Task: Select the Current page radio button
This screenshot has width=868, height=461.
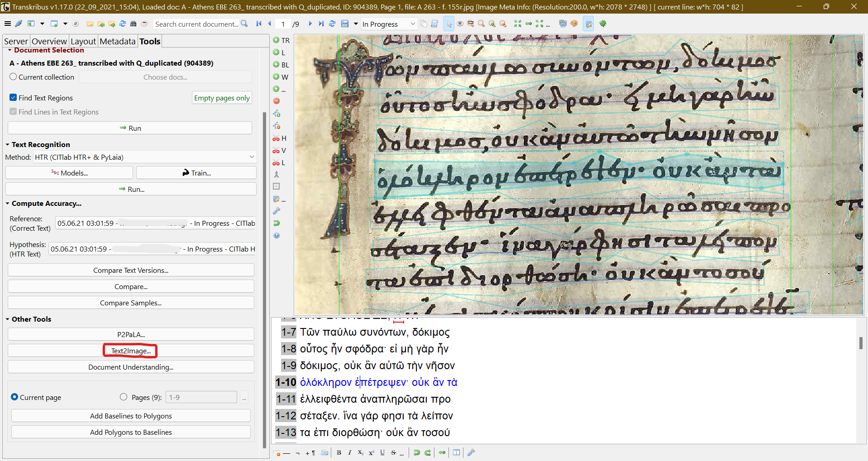Action: [x=14, y=397]
